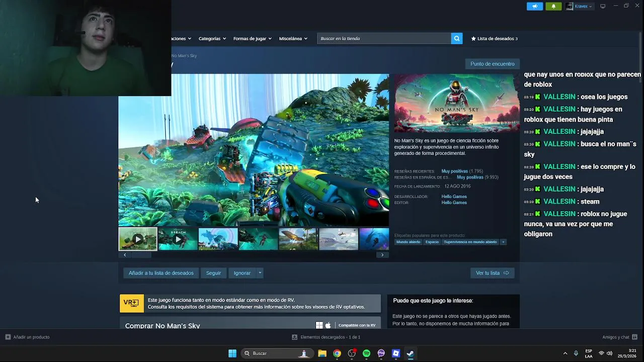
Task: Open Ver tu lista queue button
Action: pos(492,273)
